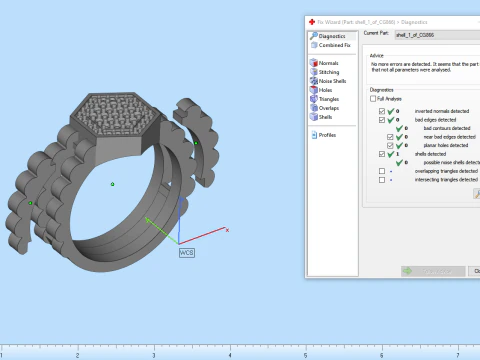Image resolution: width=480 pixels, height=360 pixels.
Task: Enable intersecting triangles detected checkbox
Action: (382, 180)
